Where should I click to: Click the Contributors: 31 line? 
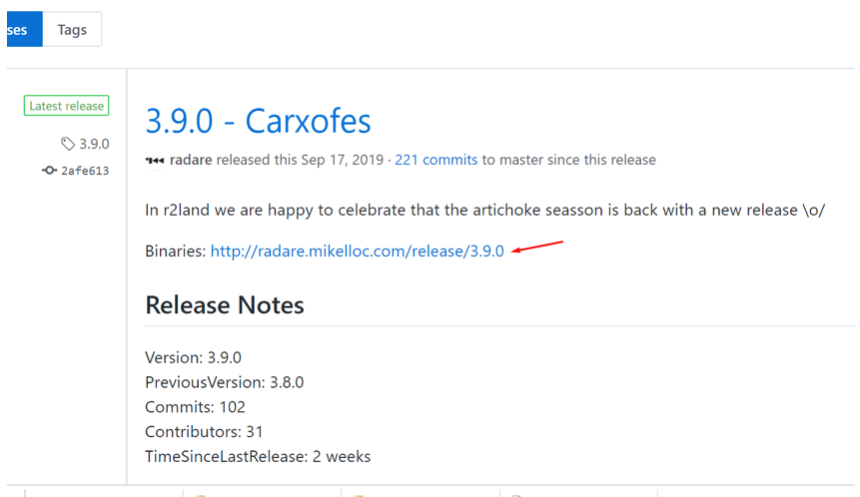click(204, 432)
